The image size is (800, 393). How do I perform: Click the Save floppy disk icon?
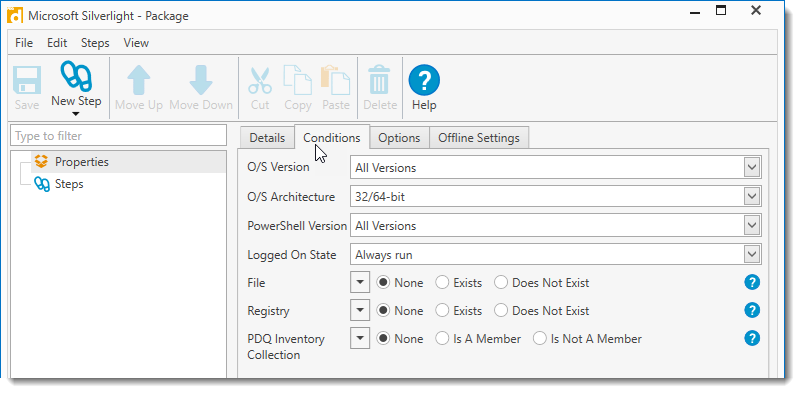point(27,80)
